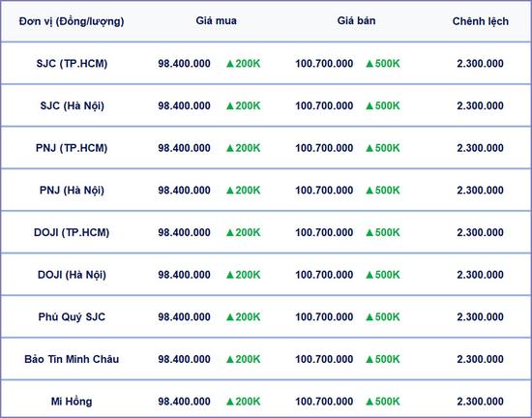Screen dimensions: 532x418
Task: Select the 'PNJ (TP.HCM)' row label
Action: coord(72,148)
